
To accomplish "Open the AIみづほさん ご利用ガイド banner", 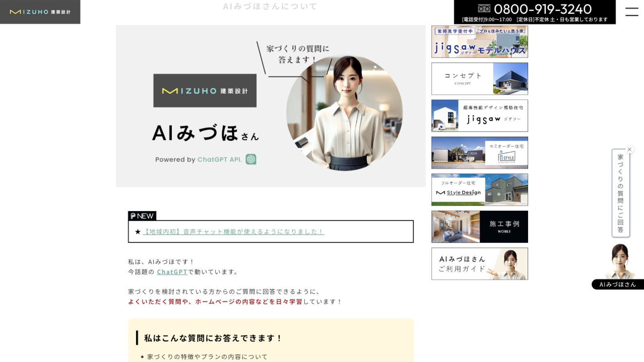I will (479, 264).
